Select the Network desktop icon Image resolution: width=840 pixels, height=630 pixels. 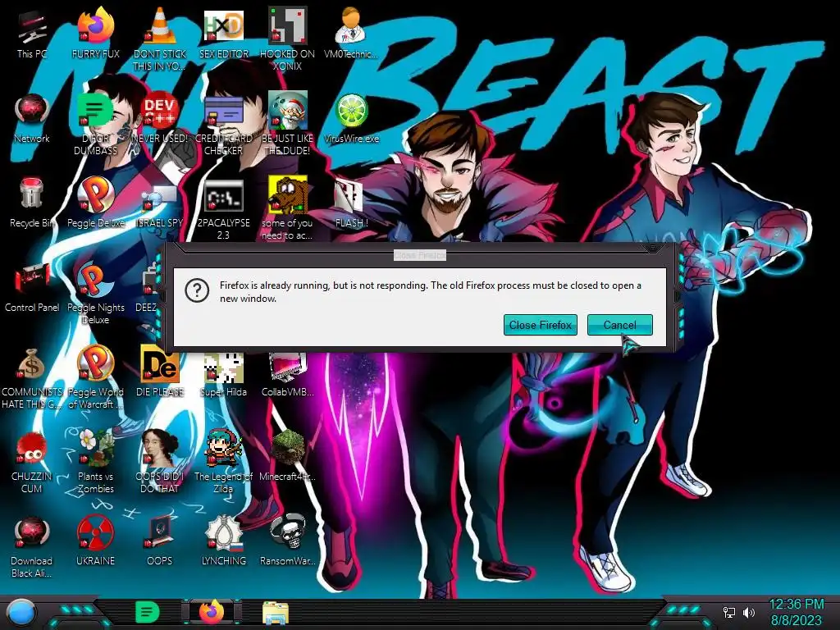[32, 119]
